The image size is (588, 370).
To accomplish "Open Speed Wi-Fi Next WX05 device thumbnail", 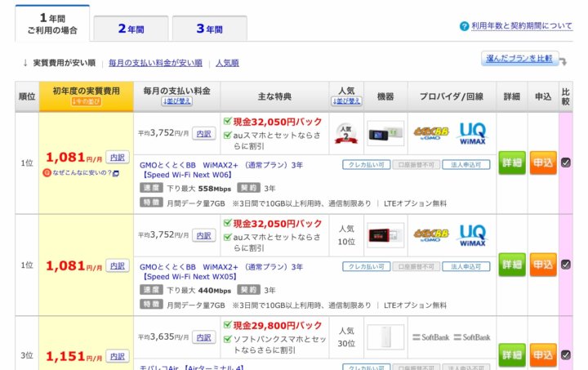I will click(385, 235).
